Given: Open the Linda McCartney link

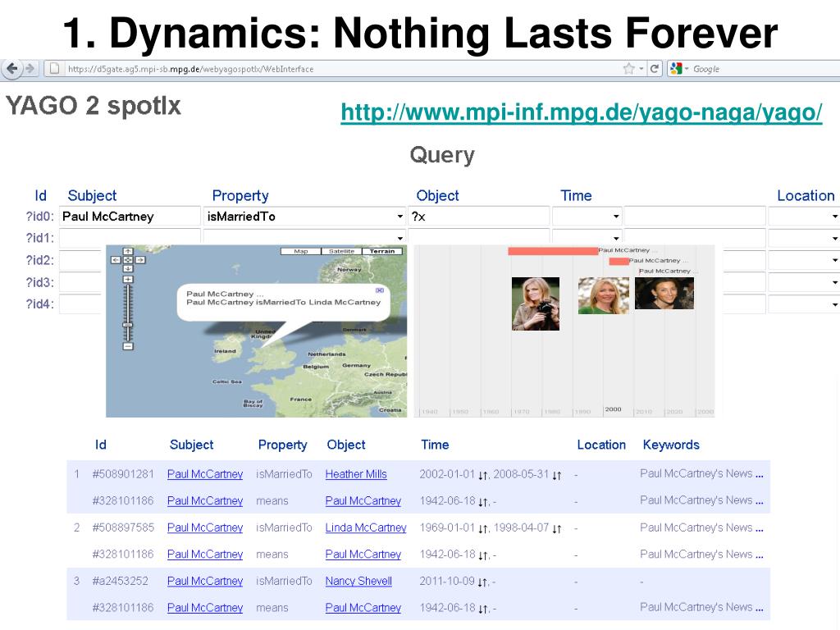Looking at the screenshot, I should tap(366, 527).
